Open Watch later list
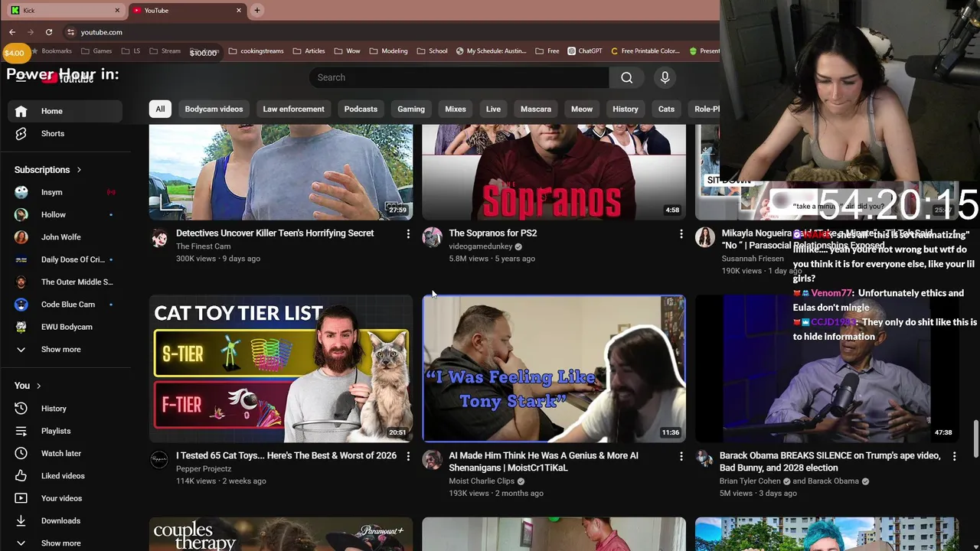This screenshot has width=980, height=551. (x=65, y=453)
